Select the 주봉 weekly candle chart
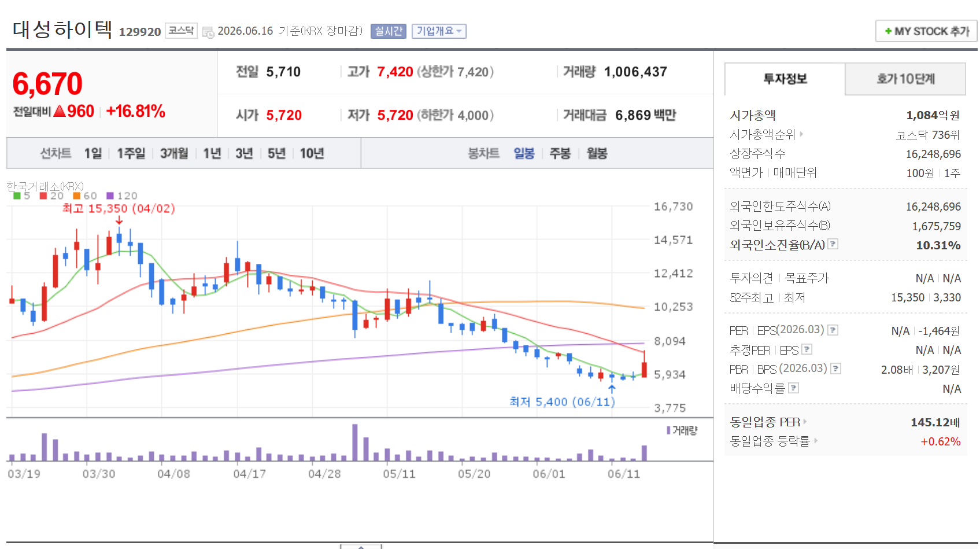This screenshot has height=549, width=980. 560,153
